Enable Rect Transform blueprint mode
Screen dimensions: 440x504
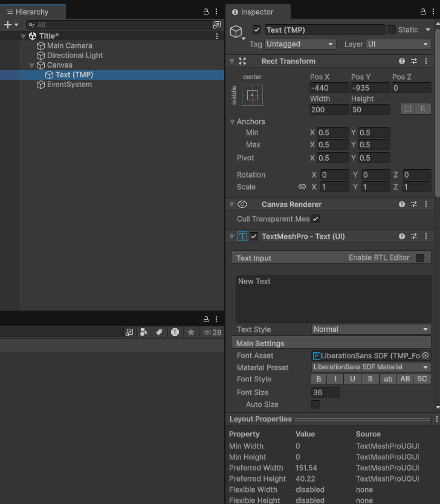coord(408,109)
